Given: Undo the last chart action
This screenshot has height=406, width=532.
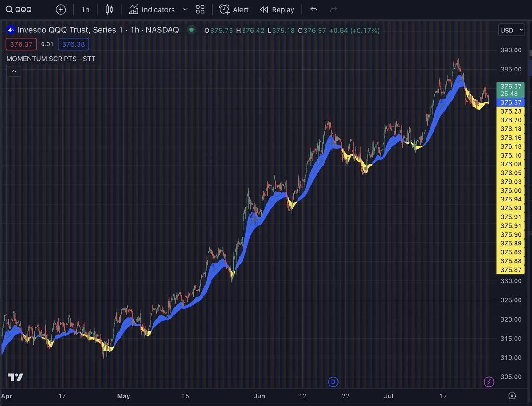Looking at the screenshot, I should point(314,9).
